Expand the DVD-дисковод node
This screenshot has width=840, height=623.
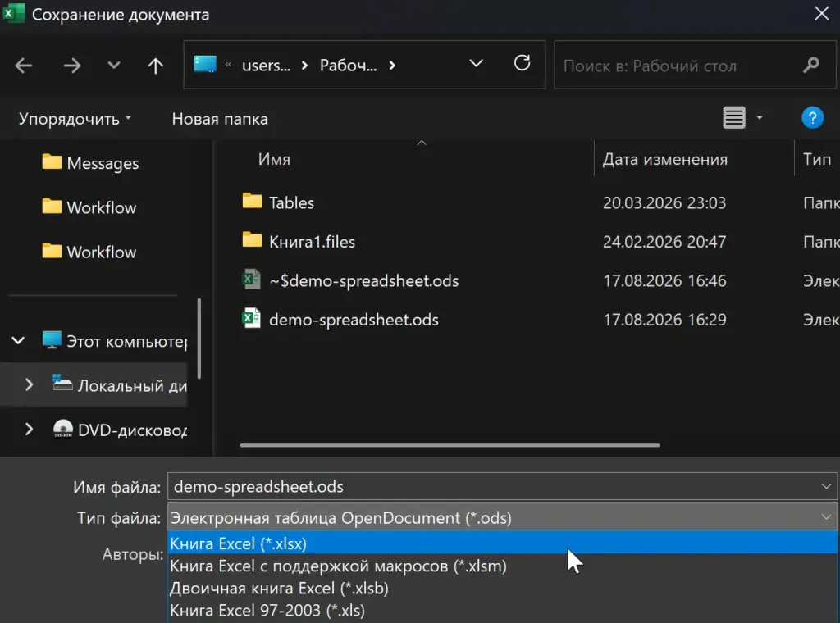(x=29, y=430)
